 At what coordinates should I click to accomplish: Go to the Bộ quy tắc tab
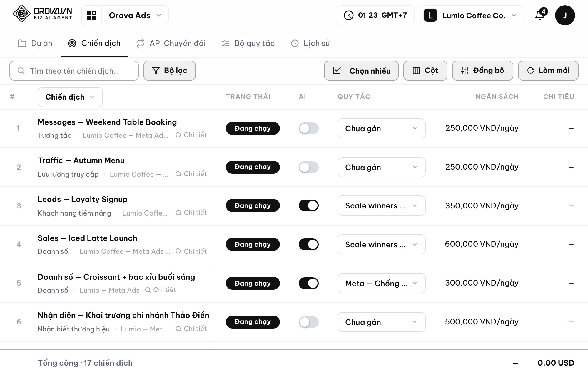(x=248, y=44)
